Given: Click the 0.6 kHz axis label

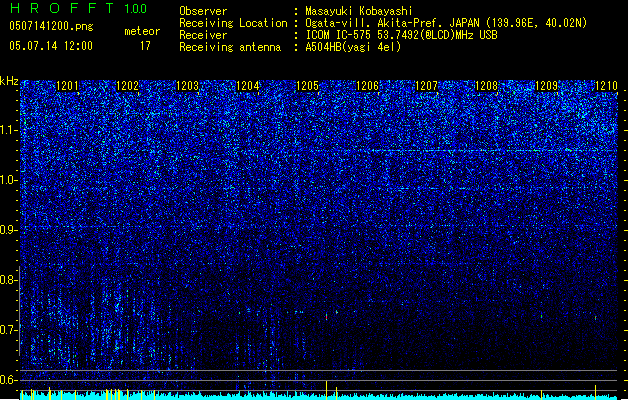Looking at the screenshot, I should pyautogui.click(x=8, y=380).
